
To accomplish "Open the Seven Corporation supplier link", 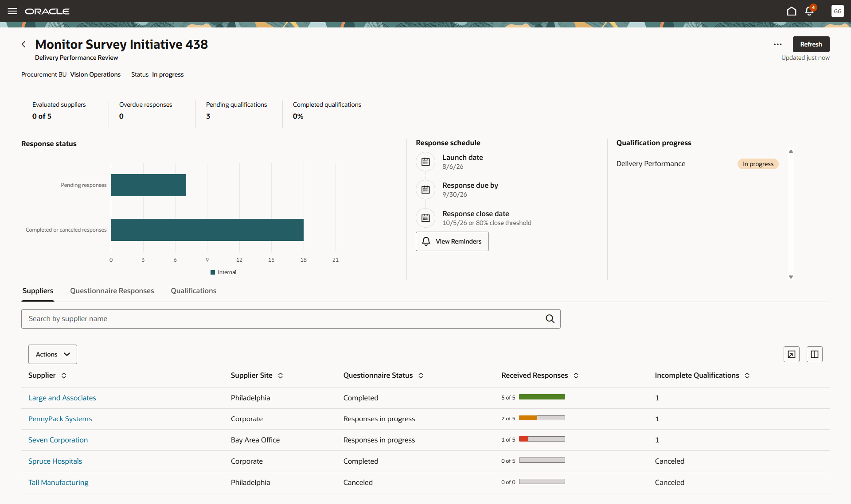I will pos(58,440).
